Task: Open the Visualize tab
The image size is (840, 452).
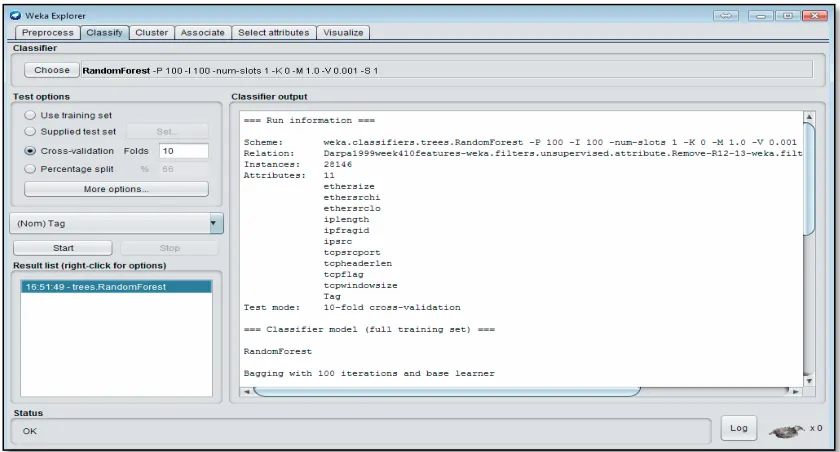Action: point(343,33)
